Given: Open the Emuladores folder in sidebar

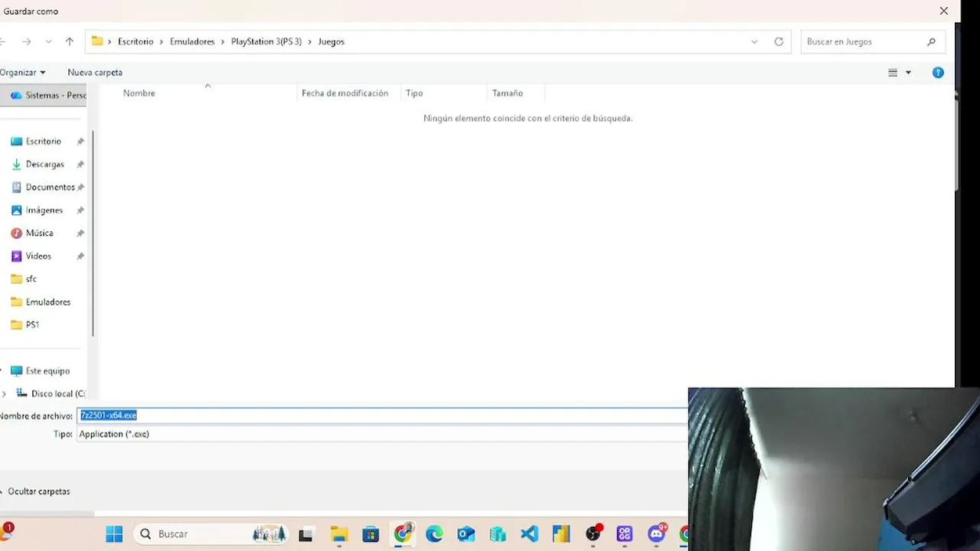Looking at the screenshot, I should tap(47, 302).
